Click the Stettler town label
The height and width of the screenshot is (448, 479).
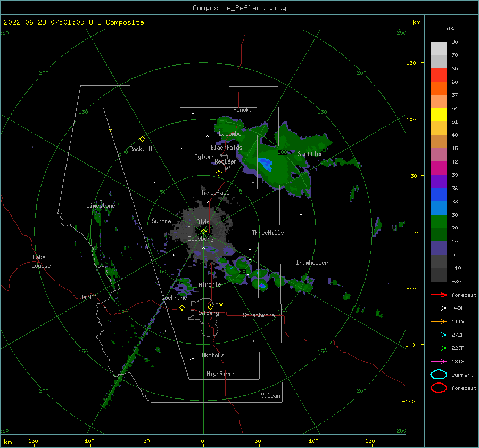click(310, 154)
